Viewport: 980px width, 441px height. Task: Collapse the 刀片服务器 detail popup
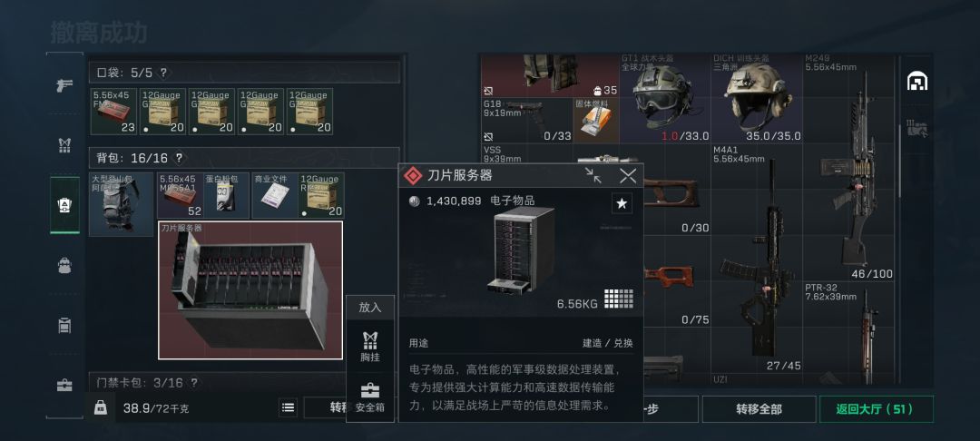click(x=593, y=175)
